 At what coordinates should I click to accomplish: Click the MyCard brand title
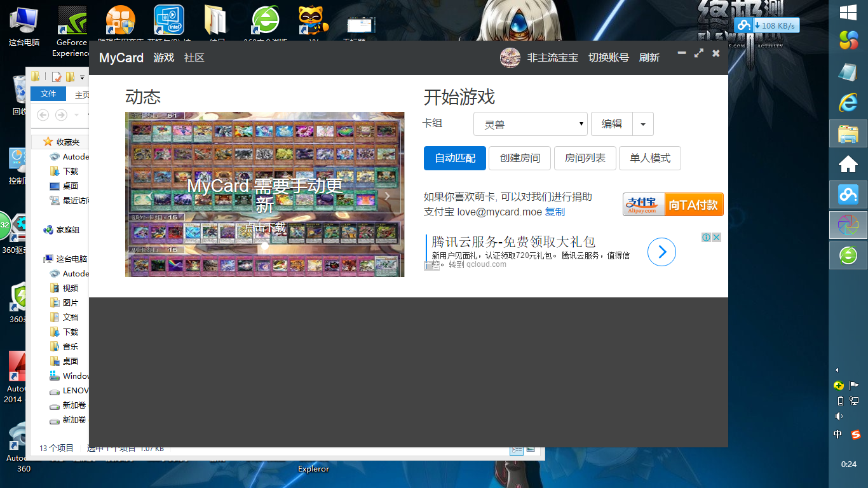coord(121,58)
